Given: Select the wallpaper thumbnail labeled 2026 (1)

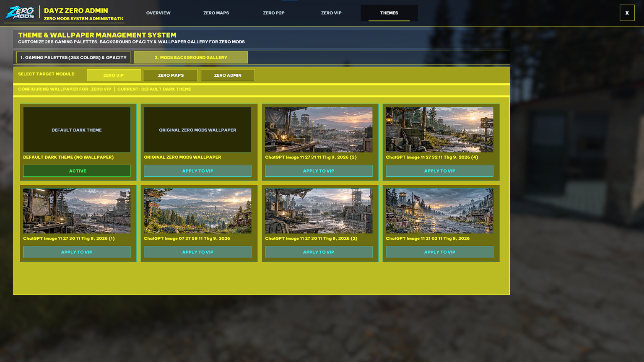Looking at the screenshot, I should (77, 211).
